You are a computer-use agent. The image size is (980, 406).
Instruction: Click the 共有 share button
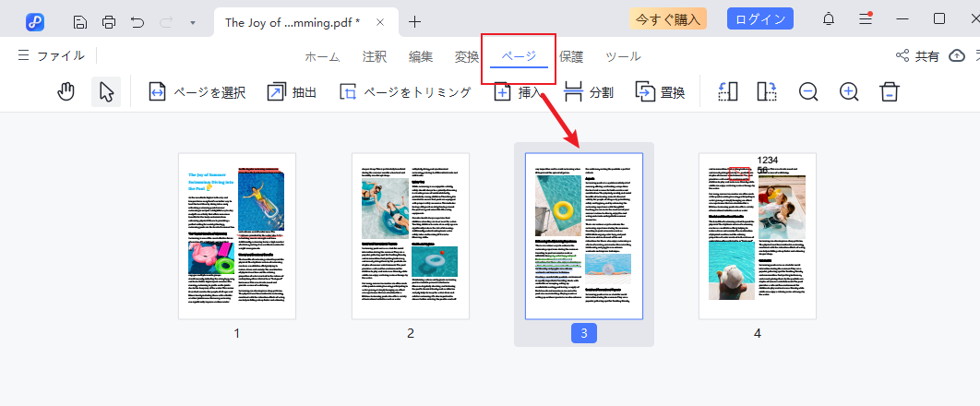[917, 56]
